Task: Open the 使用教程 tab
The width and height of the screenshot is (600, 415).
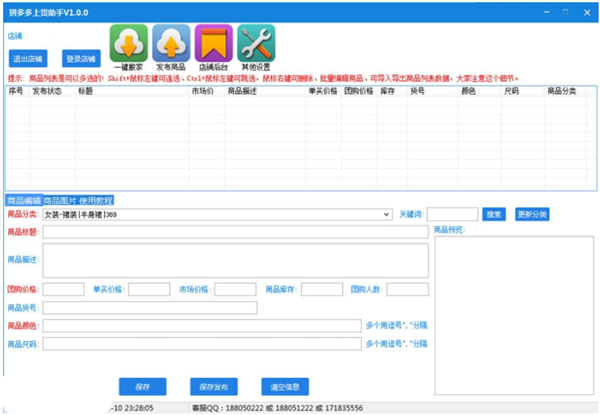Action: coord(97,200)
